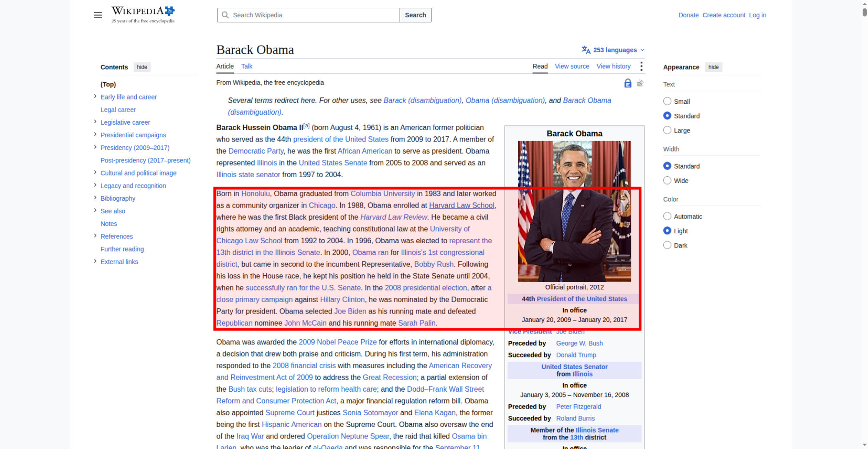Click the padlock protection icon
The width and height of the screenshot is (868, 449).
[628, 83]
